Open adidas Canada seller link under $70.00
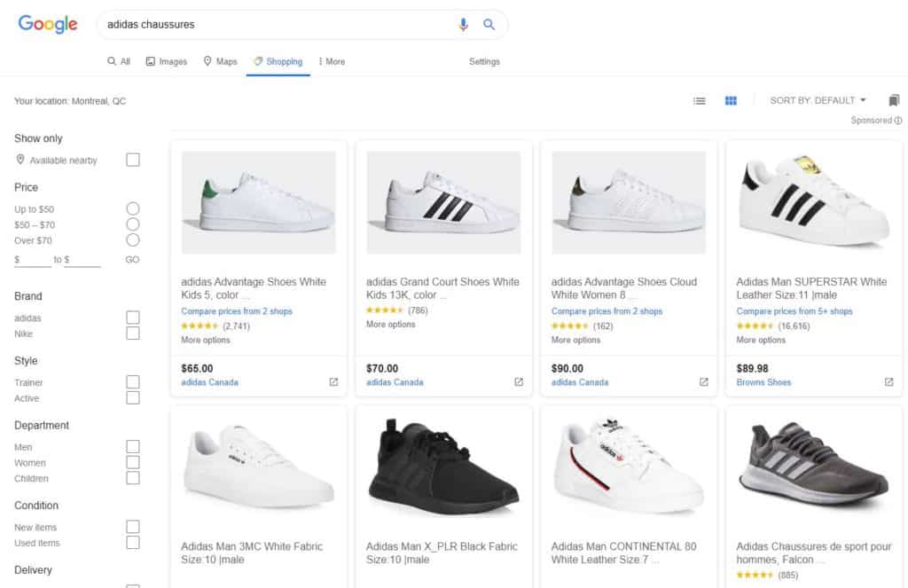Viewport: 908px width, 588px height. (395, 382)
